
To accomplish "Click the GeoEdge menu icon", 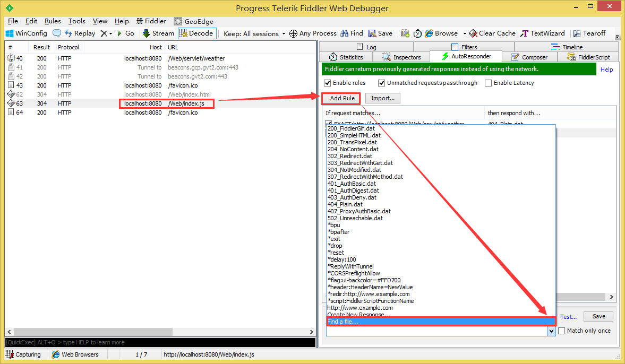I will click(178, 22).
